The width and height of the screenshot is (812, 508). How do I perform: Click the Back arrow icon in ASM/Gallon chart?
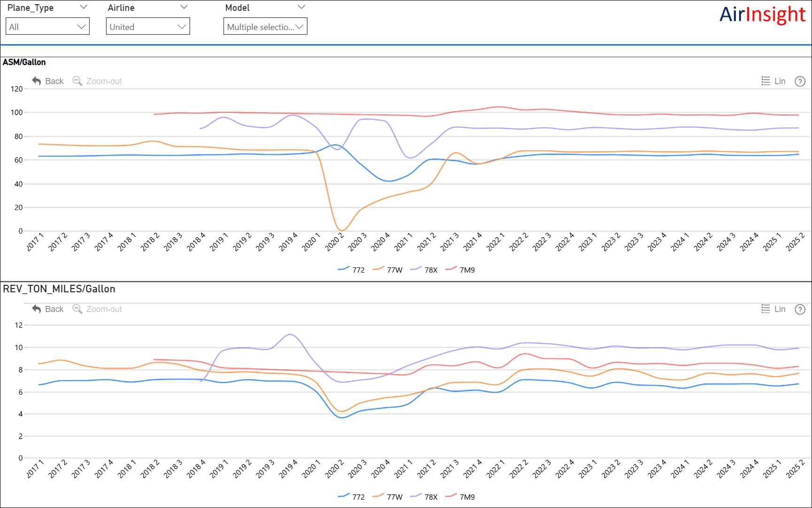(37, 81)
